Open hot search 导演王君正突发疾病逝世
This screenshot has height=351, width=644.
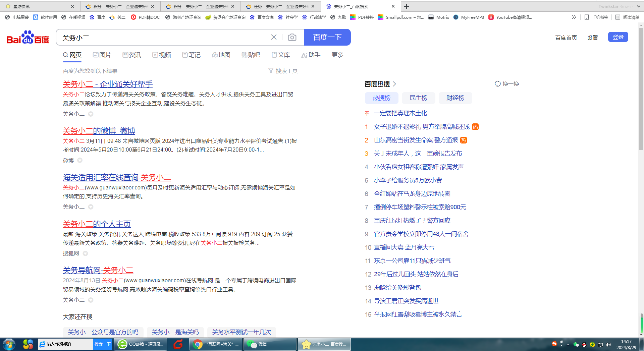406,301
